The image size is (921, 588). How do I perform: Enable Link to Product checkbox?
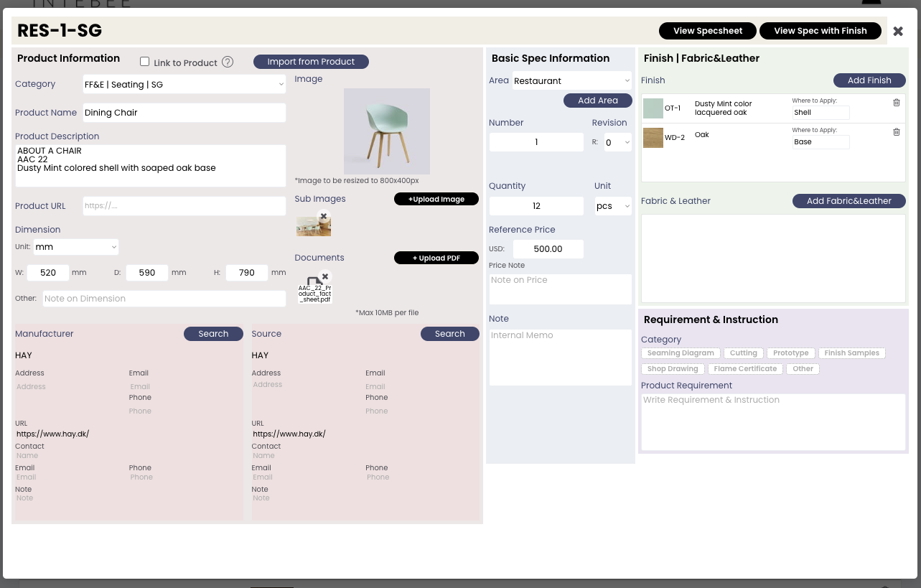(x=144, y=62)
